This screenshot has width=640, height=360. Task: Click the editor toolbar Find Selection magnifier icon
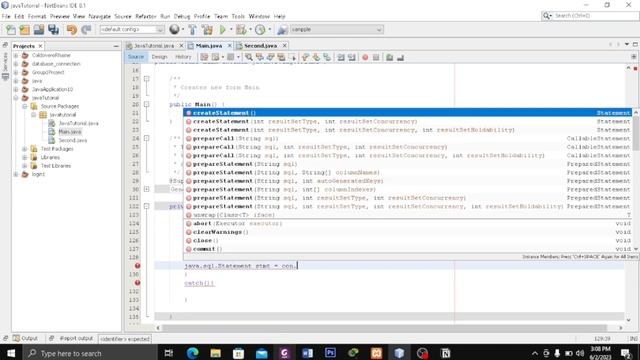tap(249, 58)
